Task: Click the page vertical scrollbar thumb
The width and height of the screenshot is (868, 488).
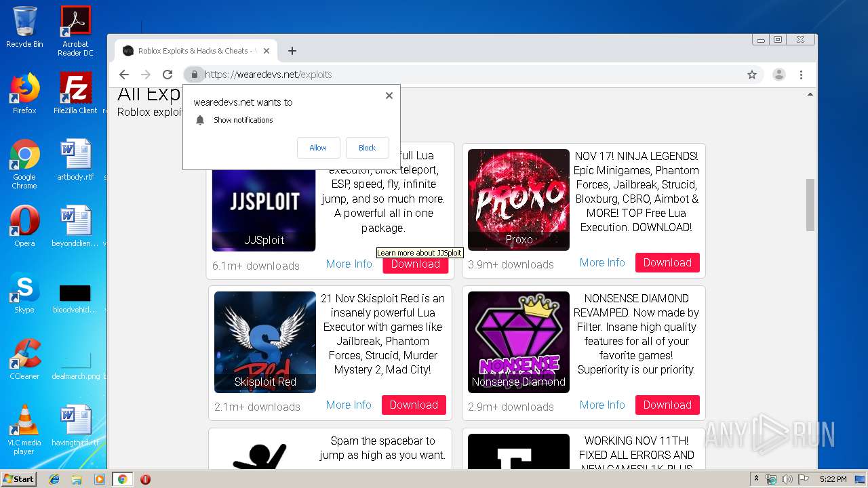Action: tap(810, 205)
